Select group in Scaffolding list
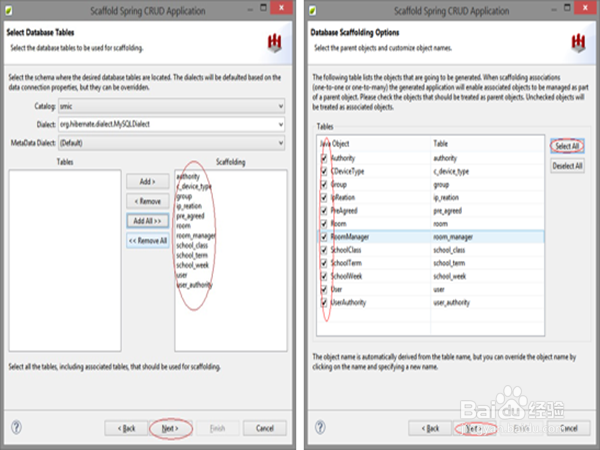The image size is (600, 450). pyautogui.click(x=184, y=196)
